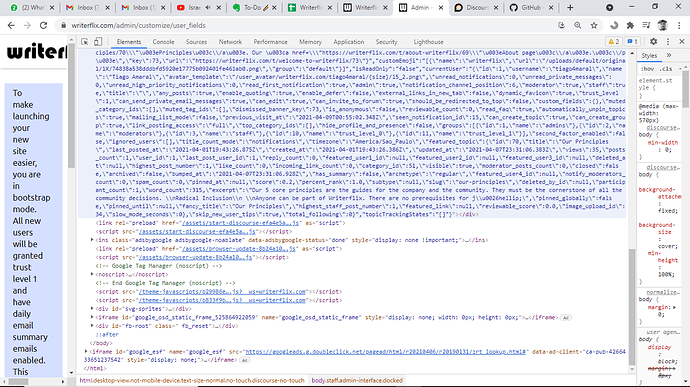This screenshot has width=690, height=387.
Task: Click the address bar URL field
Action: pos(308,26)
